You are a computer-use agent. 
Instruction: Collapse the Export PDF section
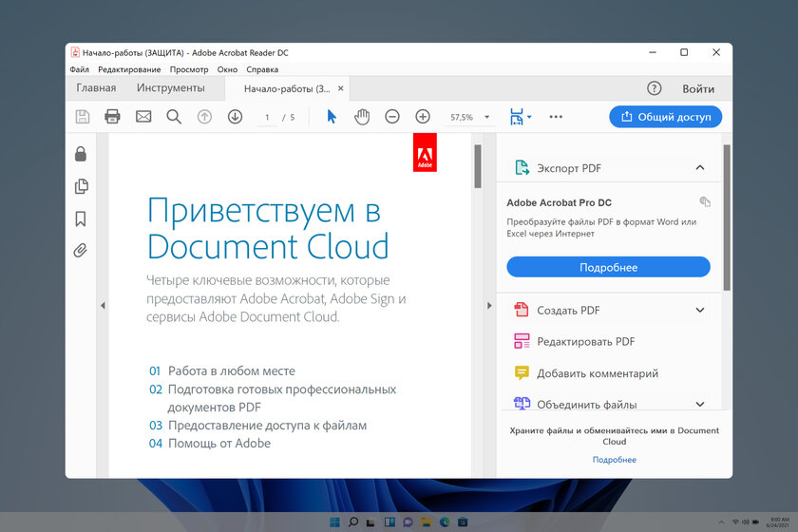click(700, 167)
